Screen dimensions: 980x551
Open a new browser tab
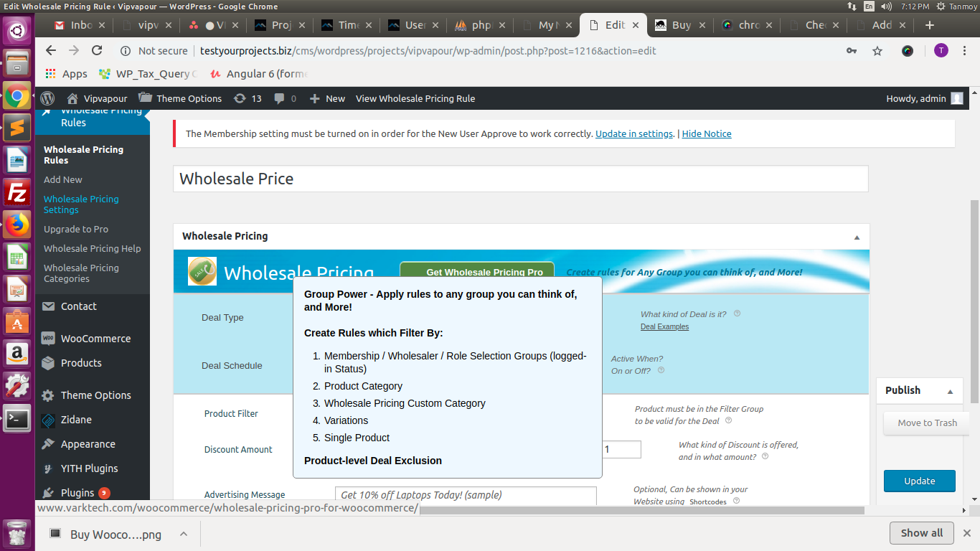930,25
